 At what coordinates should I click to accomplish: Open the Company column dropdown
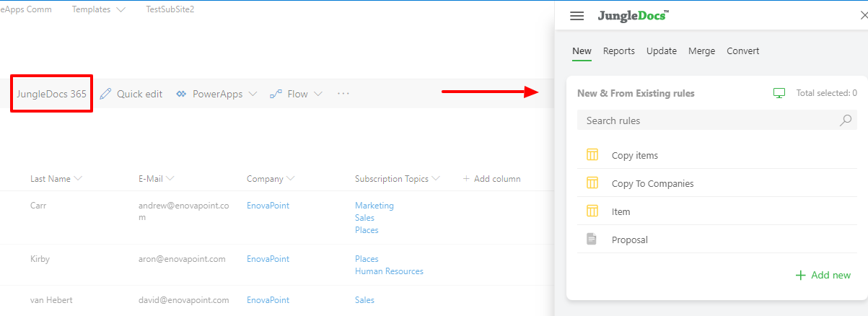coord(290,178)
